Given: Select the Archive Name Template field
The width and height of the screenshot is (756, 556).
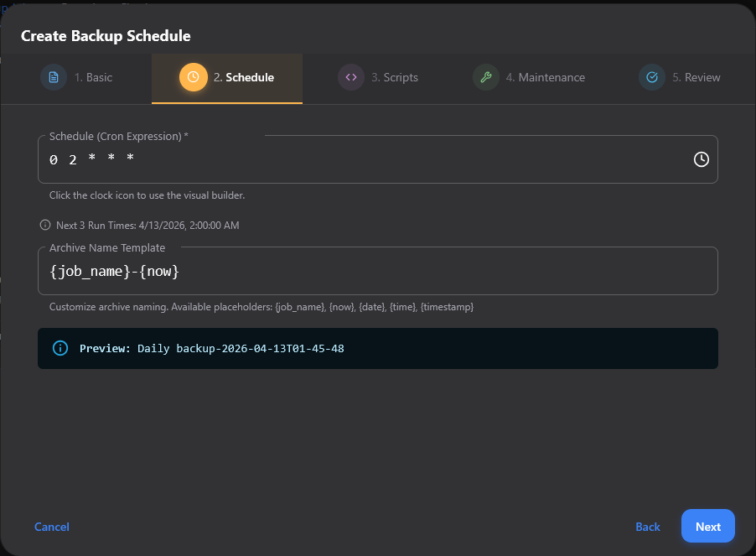Looking at the screenshot, I should coord(335,270).
